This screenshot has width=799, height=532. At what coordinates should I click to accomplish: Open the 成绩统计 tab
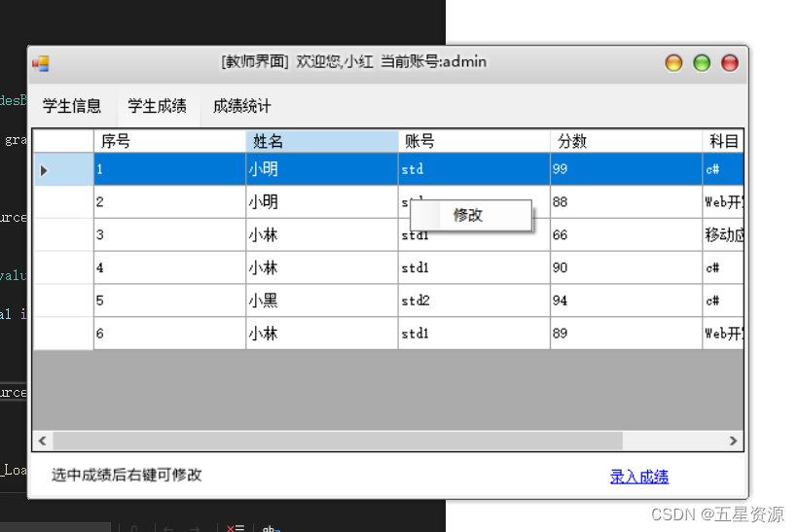pyautogui.click(x=242, y=106)
